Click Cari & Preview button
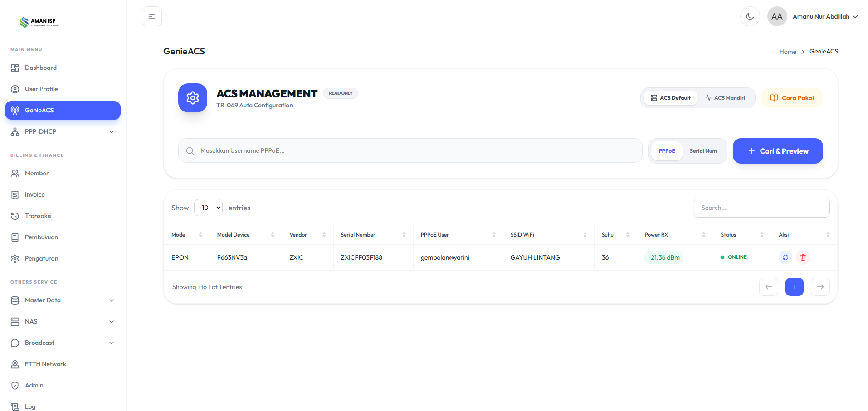The width and height of the screenshot is (868, 411). coord(778,151)
